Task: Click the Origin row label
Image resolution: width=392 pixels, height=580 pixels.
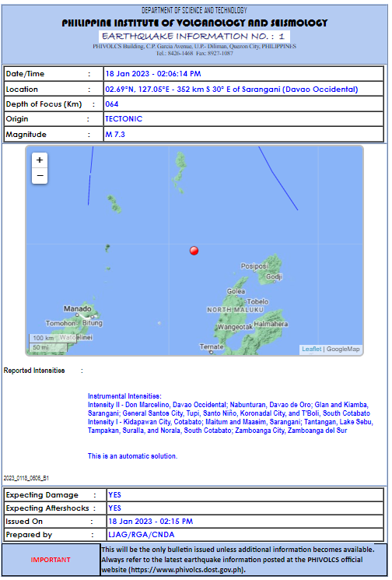Action: click(17, 119)
